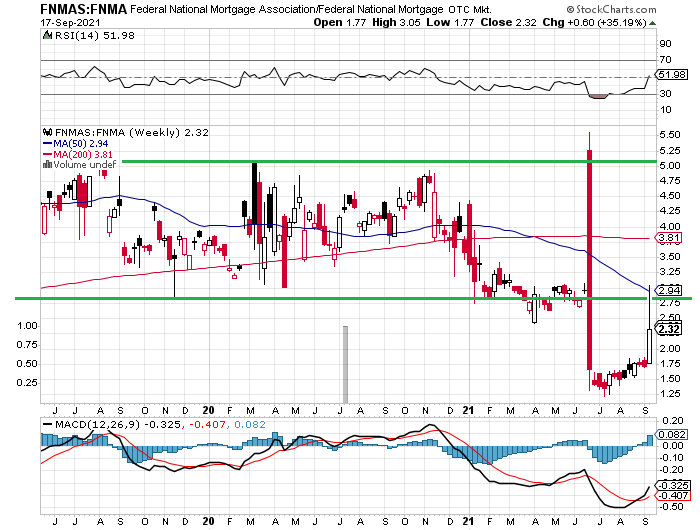Click the Volume undef legend text

tap(85, 165)
